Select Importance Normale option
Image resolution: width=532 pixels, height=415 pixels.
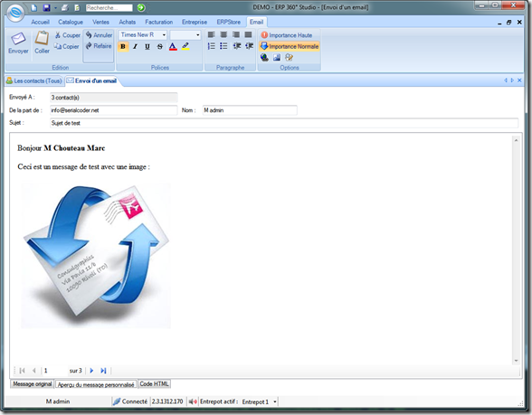(x=290, y=46)
